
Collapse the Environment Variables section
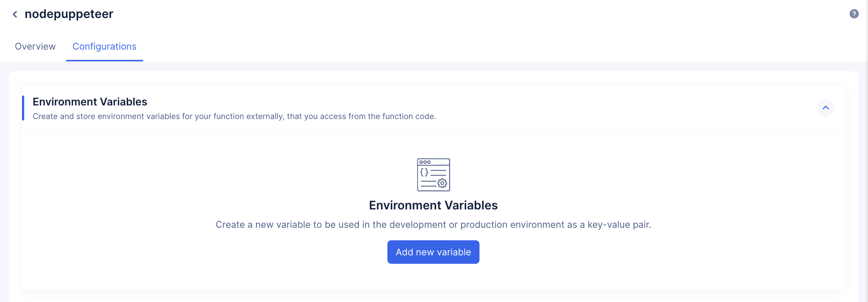coord(825,108)
